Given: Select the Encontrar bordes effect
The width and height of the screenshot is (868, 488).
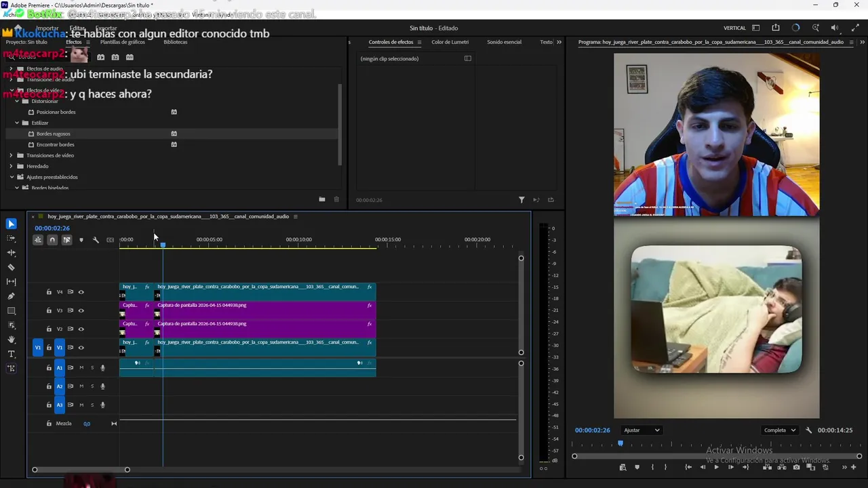Looking at the screenshot, I should tap(55, 144).
